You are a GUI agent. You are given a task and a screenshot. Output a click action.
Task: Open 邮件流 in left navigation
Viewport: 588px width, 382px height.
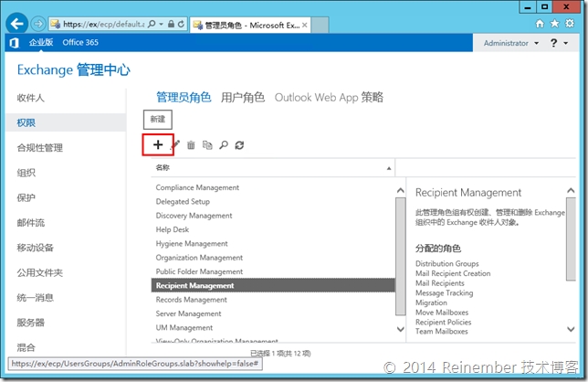pos(31,223)
